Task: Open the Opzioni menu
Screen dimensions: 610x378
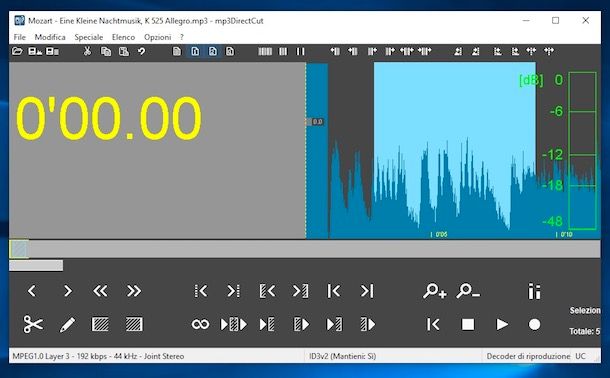Action: point(158,37)
